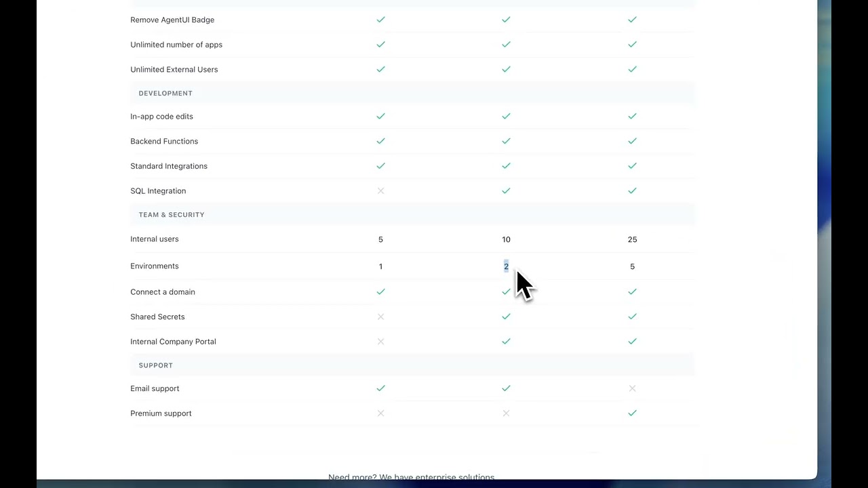Click the "Unlimited number of apps" label

176,45
